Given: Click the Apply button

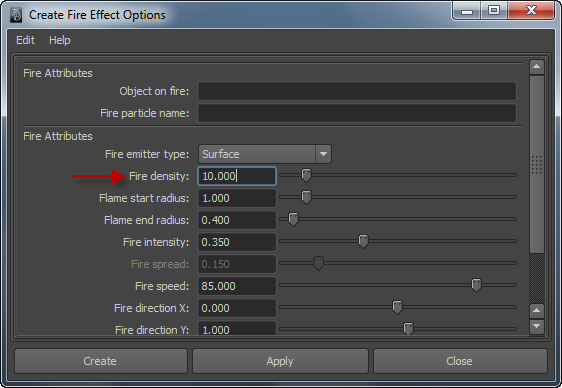Looking at the screenshot, I should [280, 361].
